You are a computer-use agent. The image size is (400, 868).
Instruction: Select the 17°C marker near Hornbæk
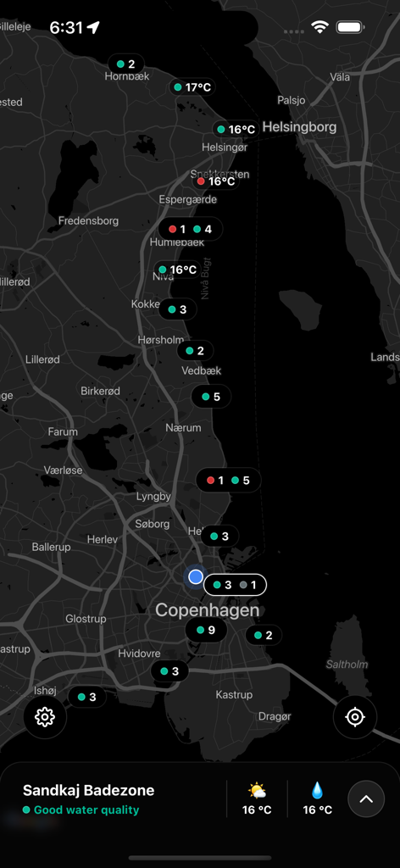[192, 87]
